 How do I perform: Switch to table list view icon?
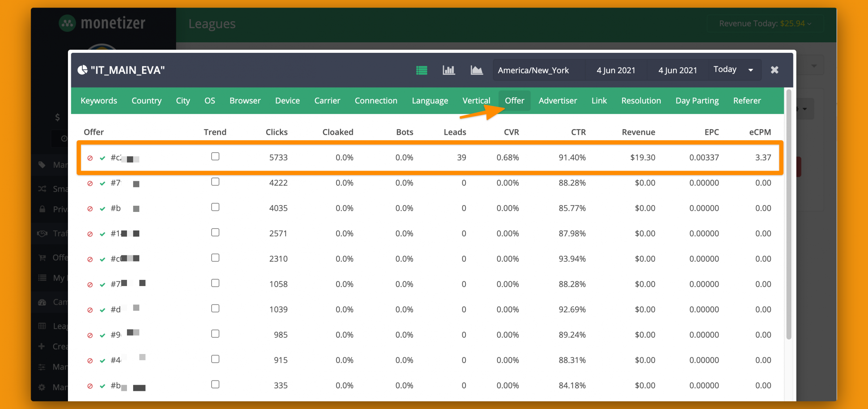tap(422, 70)
